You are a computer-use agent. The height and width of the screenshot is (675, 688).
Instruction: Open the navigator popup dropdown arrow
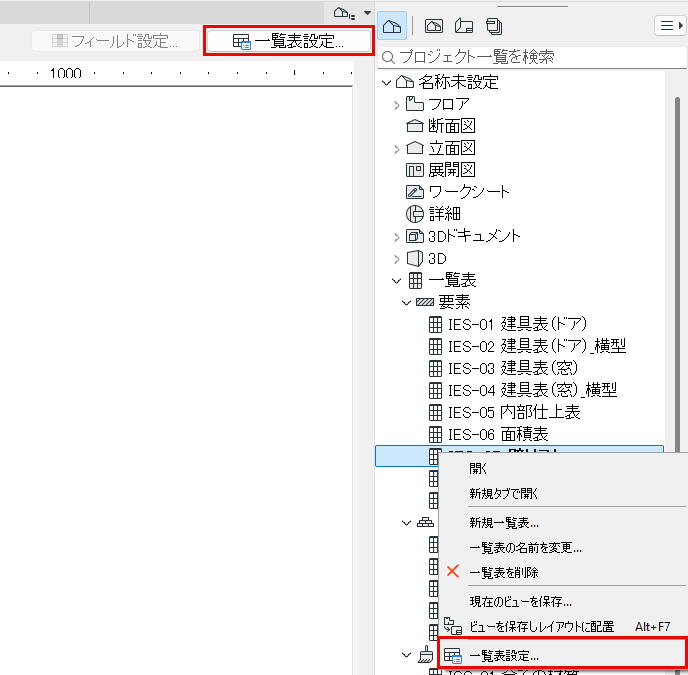pos(367,13)
